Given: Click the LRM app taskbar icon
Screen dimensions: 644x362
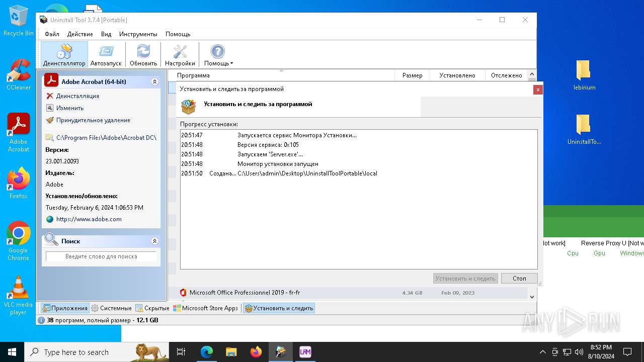Looking at the screenshot, I should 305,352.
